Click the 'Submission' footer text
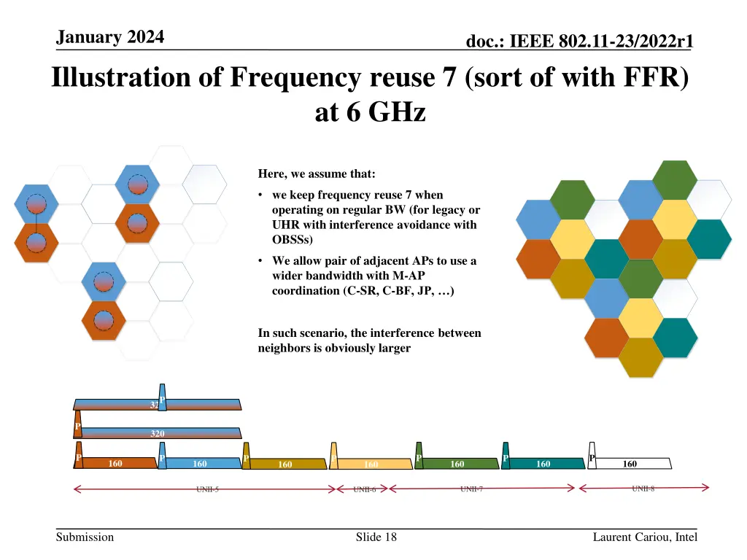The width and height of the screenshot is (747, 560). coord(85,537)
